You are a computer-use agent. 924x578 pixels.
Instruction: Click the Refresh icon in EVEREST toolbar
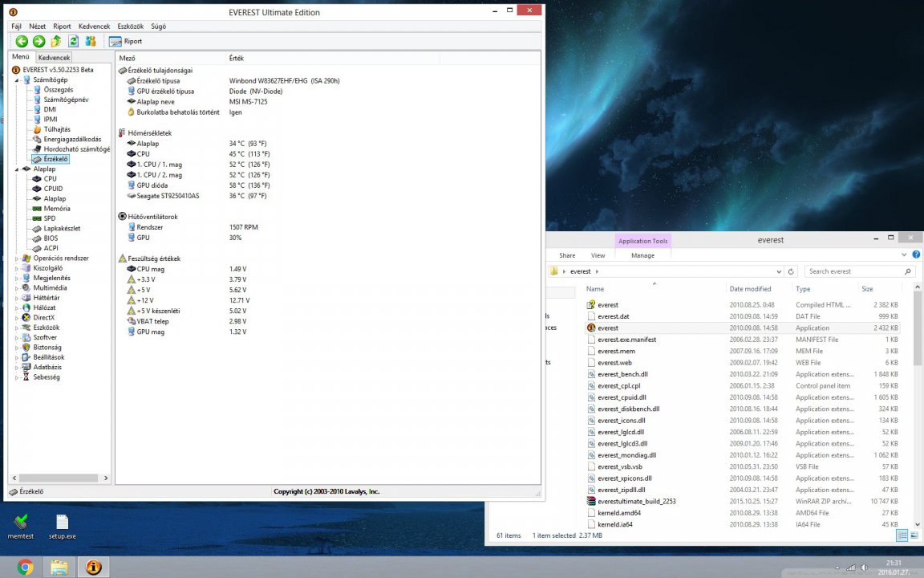pos(73,41)
